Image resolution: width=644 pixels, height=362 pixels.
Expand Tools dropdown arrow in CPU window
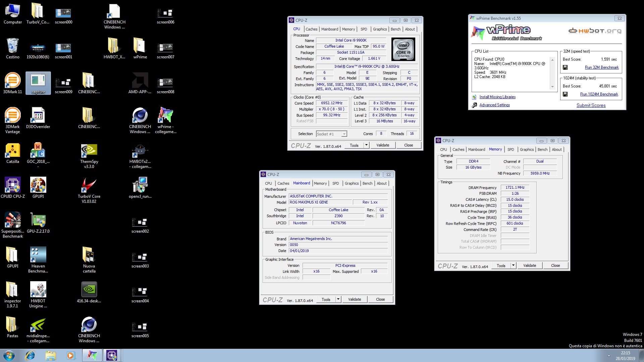point(366,145)
